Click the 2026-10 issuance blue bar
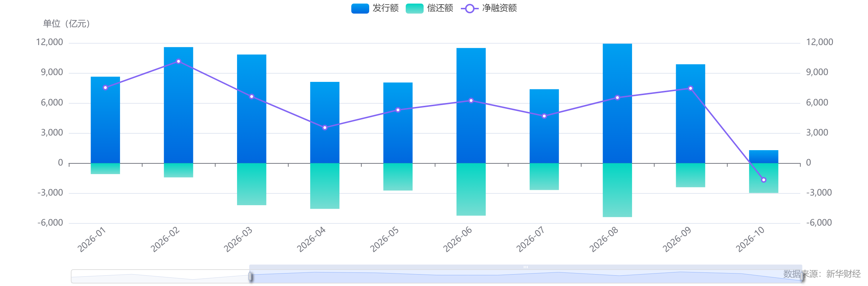868x286 pixels. pyautogui.click(x=763, y=157)
